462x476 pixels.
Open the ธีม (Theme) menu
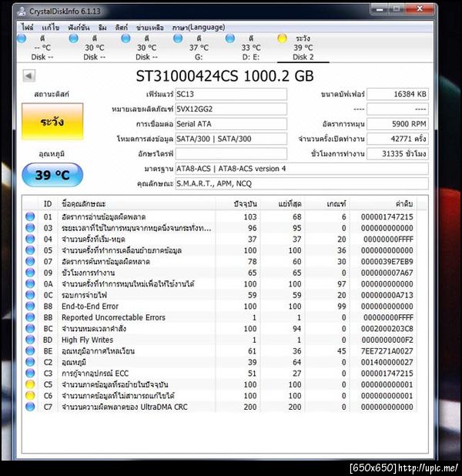pyautogui.click(x=102, y=27)
